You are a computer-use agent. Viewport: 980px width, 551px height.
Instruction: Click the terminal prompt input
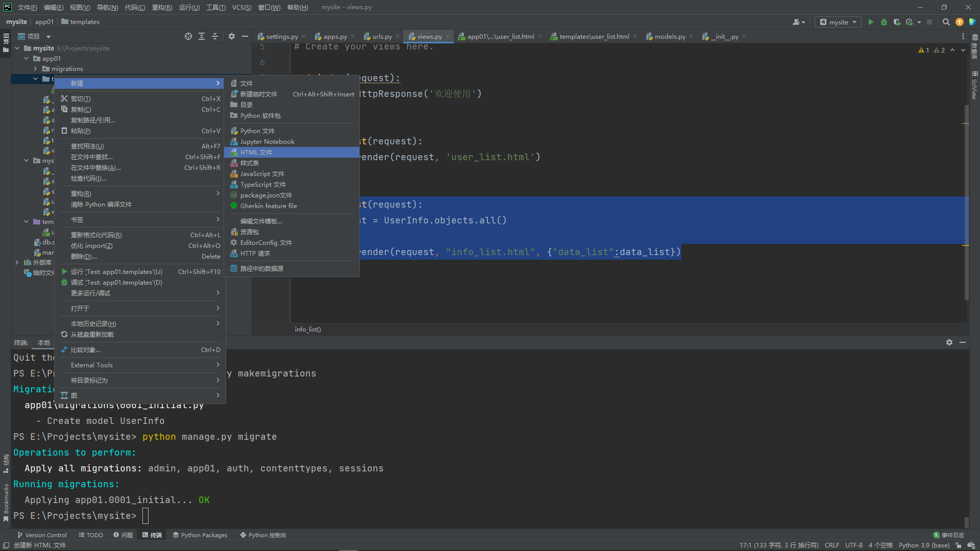point(145,516)
